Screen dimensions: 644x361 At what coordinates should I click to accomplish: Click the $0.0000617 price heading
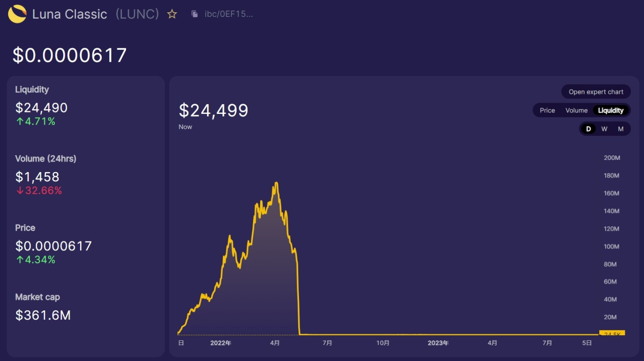coord(69,55)
